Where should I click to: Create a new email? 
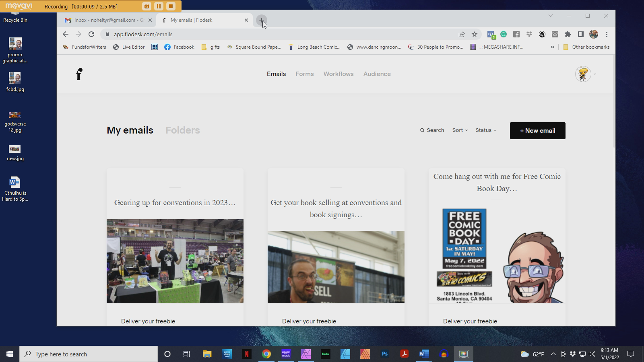pyautogui.click(x=537, y=131)
